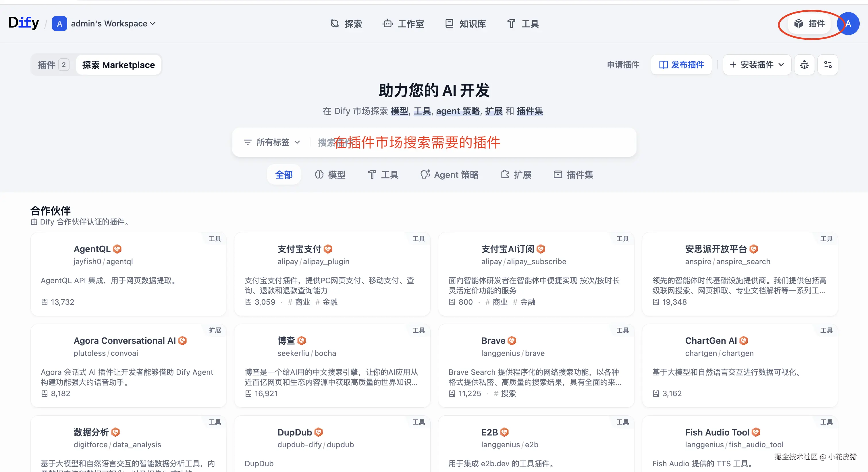
Task: Click the debug bug icon button
Action: pos(804,65)
